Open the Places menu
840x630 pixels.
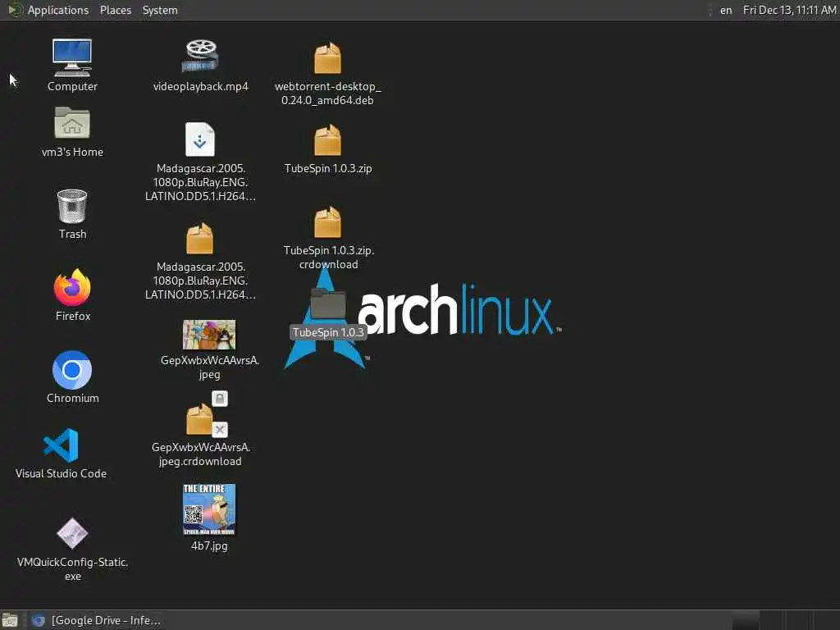[x=115, y=10]
